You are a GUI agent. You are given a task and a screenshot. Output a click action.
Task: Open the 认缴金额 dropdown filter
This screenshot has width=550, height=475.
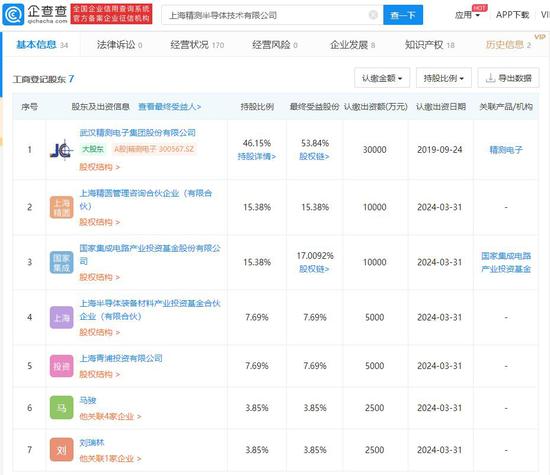point(382,78)
